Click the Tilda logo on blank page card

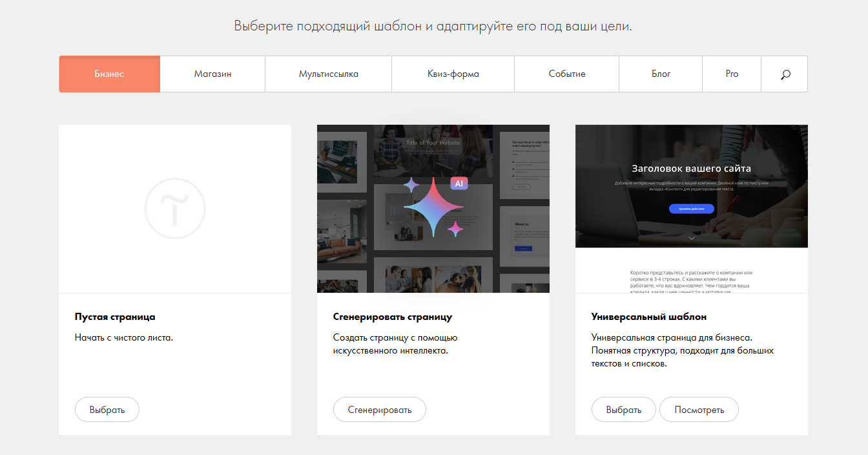174,209
